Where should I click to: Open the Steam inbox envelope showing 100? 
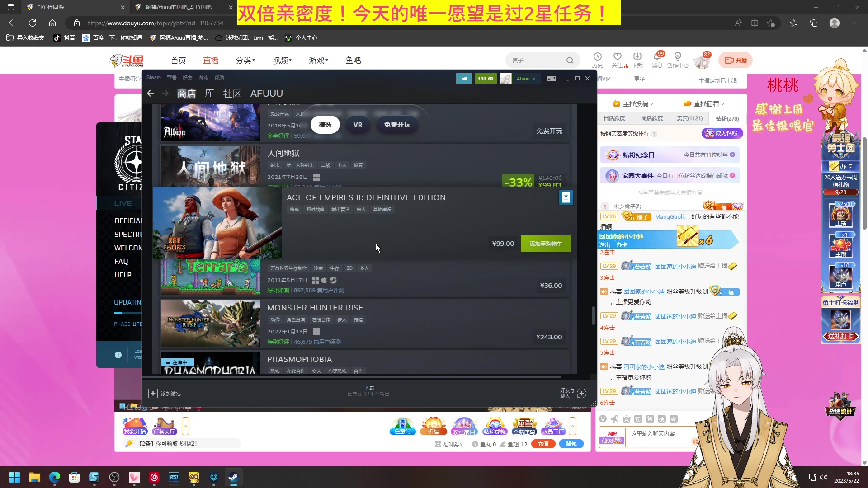(x=486, y=79)
